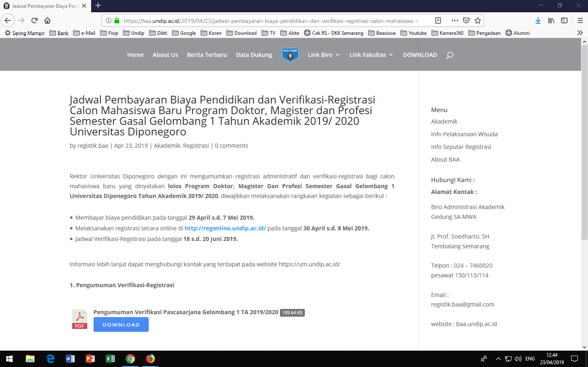Toggle the browser sidebar panel icon
Image resolution: width=588 pixels, height=367 pixels.
[564, 20]
